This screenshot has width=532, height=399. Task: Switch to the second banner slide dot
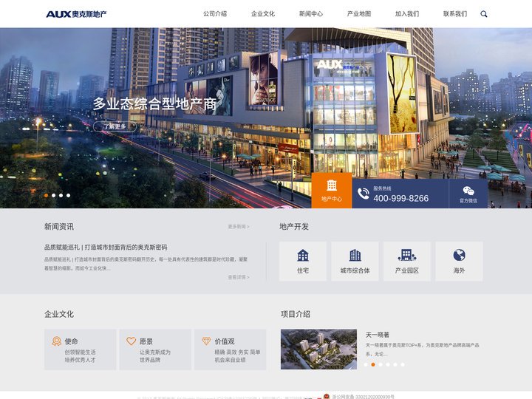[54, 195]
